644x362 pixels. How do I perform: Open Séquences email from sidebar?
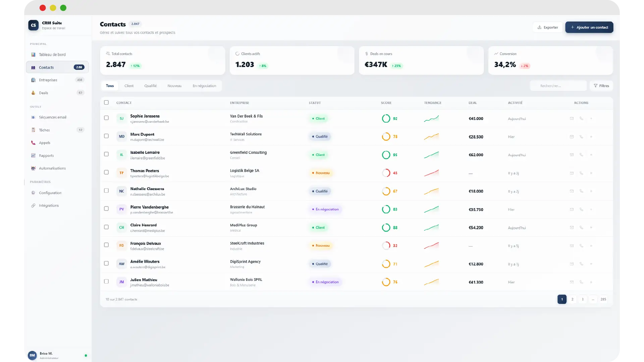click(x=52, y=117)
